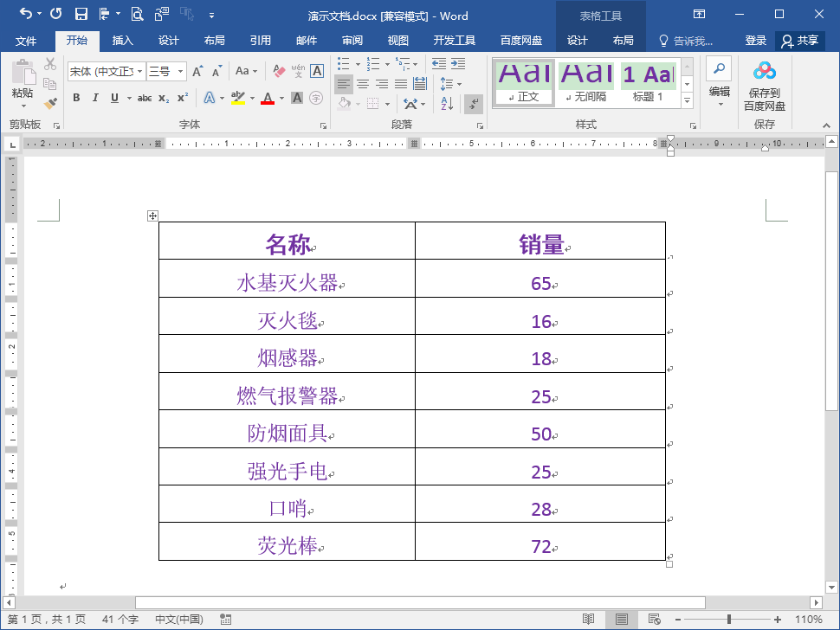
Task: Toggle Bold formatting
Action: coord(76,98)
